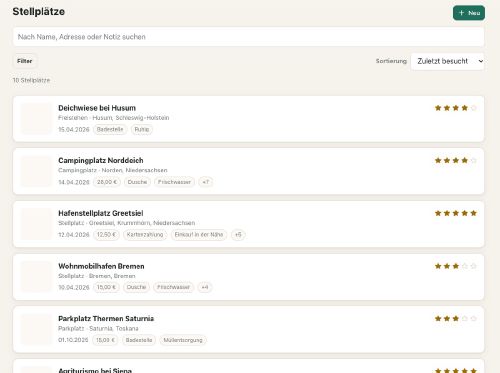
Task: Click the visit date on Deichwiese bei Husum
Action: point(74,130)
